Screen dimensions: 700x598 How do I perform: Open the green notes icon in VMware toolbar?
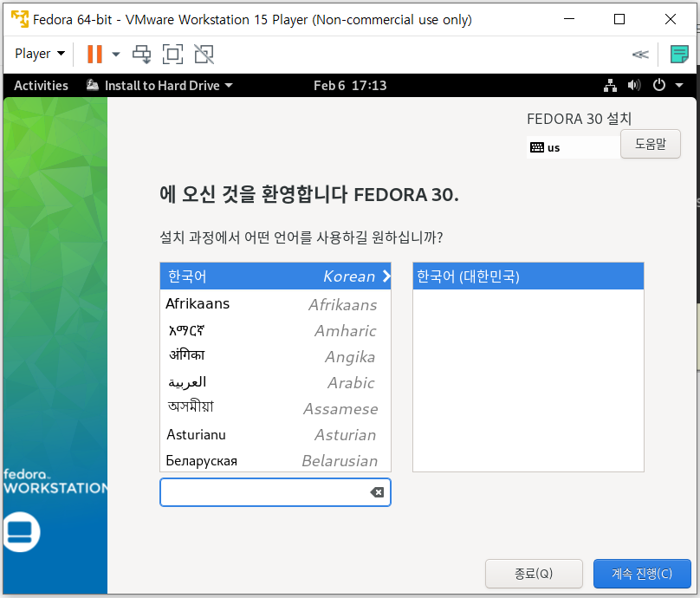pyautogui.click(x=679, y=54)
